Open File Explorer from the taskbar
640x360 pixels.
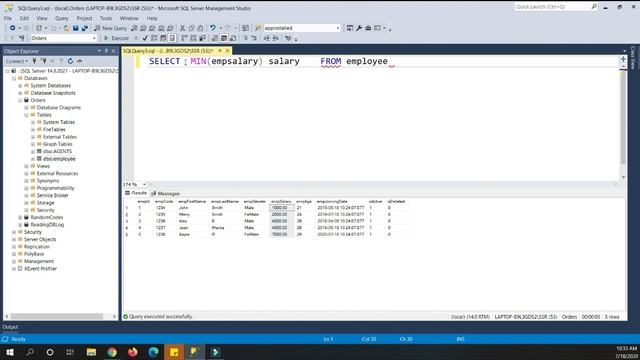tap(91, 352)
